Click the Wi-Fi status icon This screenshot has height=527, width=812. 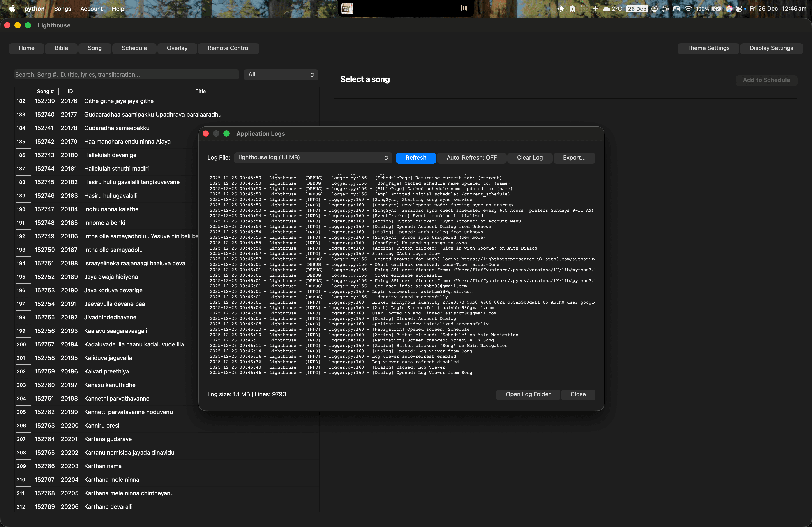point(688,9)
